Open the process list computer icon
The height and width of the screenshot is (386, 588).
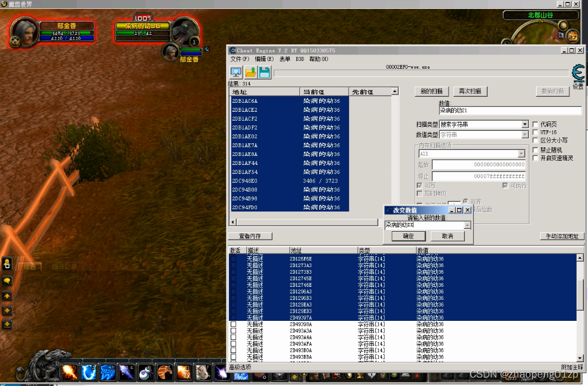(236, 72)
